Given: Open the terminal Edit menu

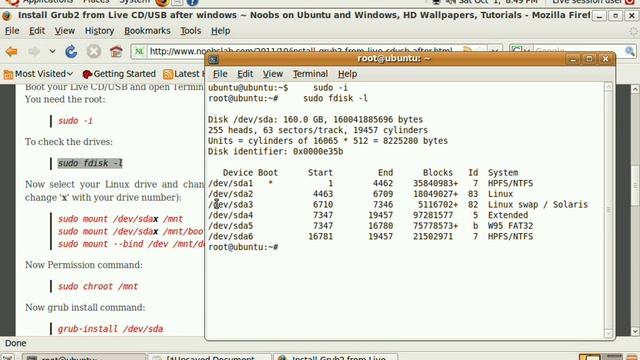Looking at the screenshot, I should pos(245,74).
